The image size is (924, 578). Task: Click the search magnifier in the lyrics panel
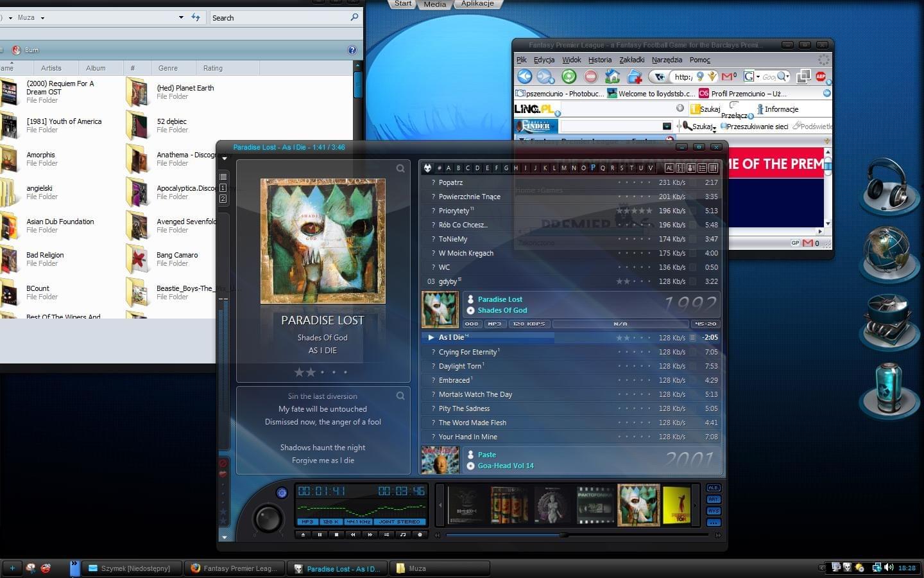coord(400,396)
